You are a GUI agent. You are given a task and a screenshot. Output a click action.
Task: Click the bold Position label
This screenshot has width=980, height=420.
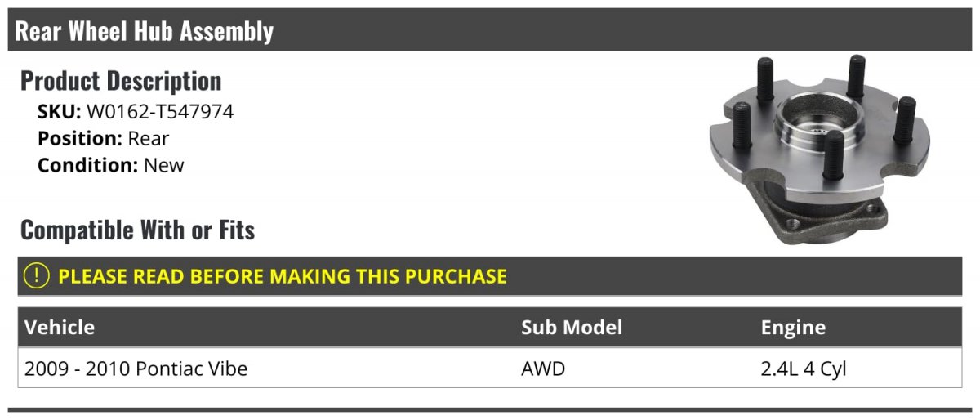pos(79,139)
